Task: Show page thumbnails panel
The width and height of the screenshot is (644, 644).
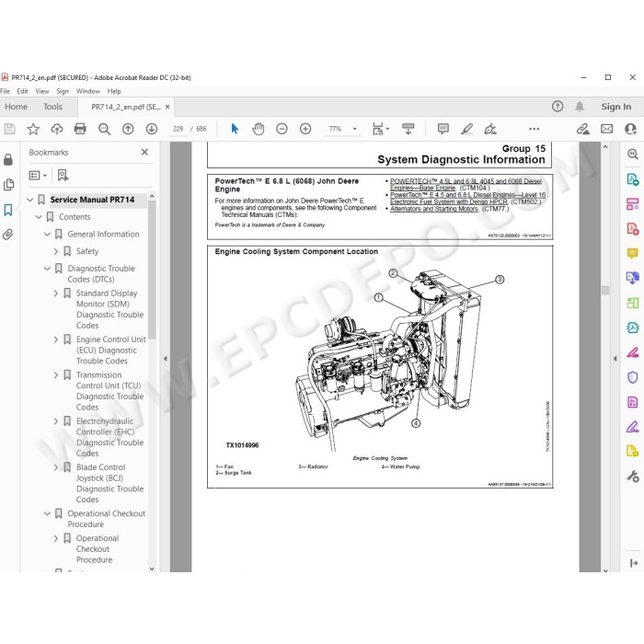Action: click(8, 184)
